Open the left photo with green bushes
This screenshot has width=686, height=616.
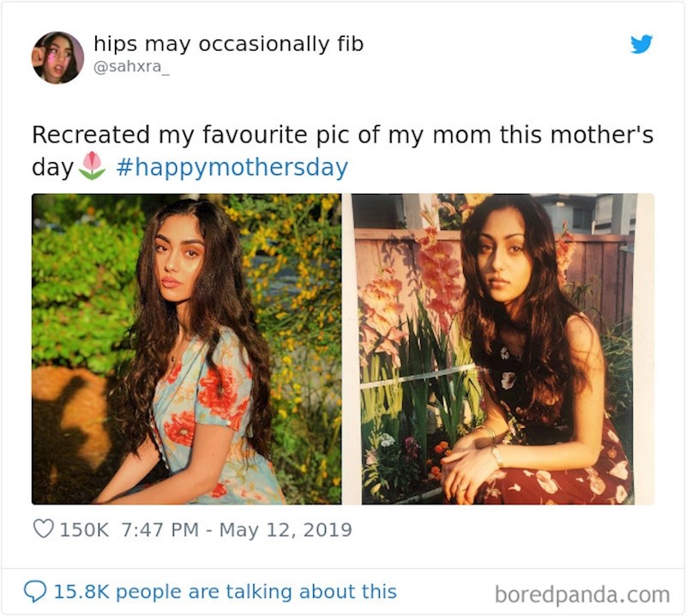click(x=186, y=348)
